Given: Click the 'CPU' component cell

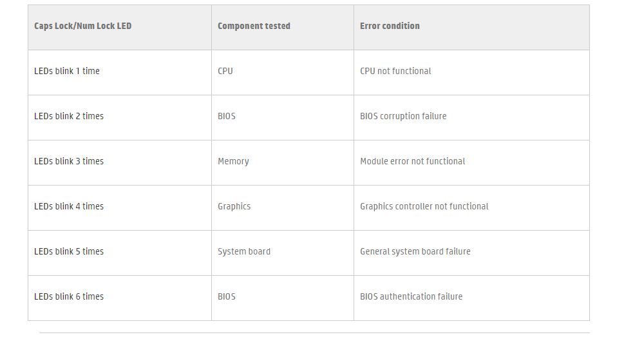Looking at the screenshot, I should click(x=225, y=71).
